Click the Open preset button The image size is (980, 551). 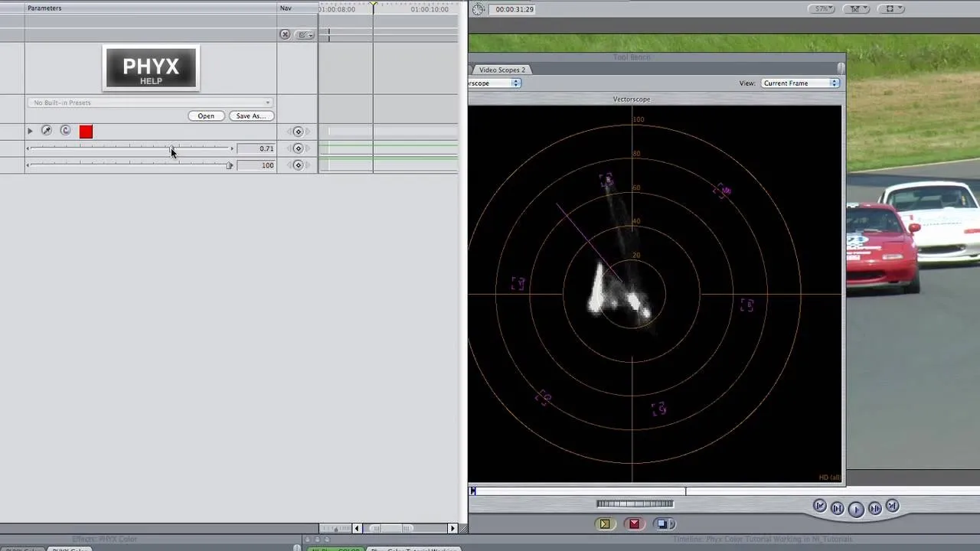pyautogui.click(x=206, y=116)
